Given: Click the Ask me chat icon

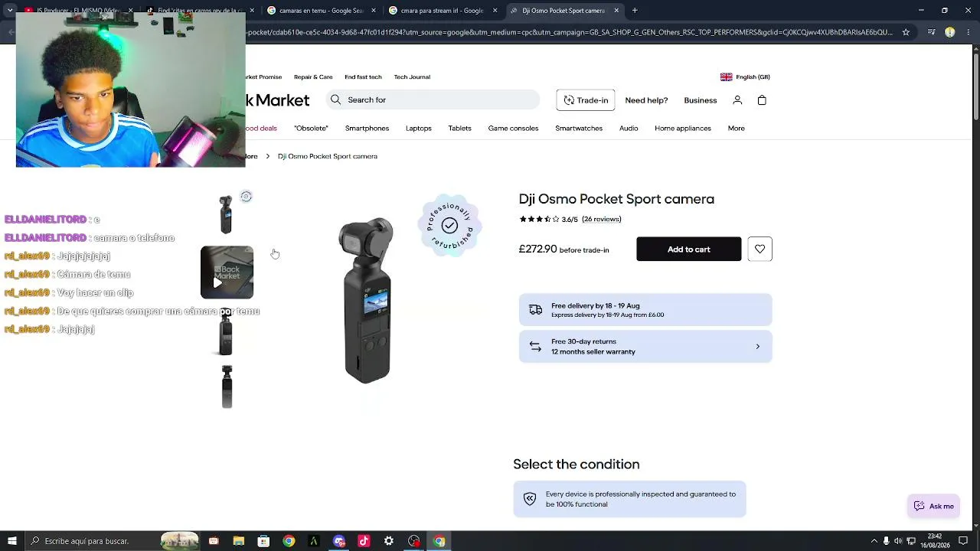Looking at the screenshot, I should coord(919,506).
